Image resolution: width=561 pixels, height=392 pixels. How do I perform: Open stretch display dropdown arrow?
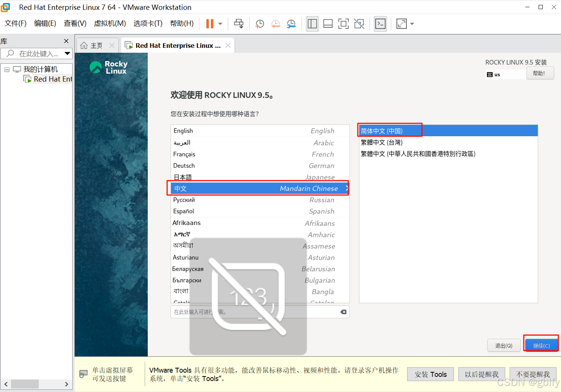click(x=412, y=24)
